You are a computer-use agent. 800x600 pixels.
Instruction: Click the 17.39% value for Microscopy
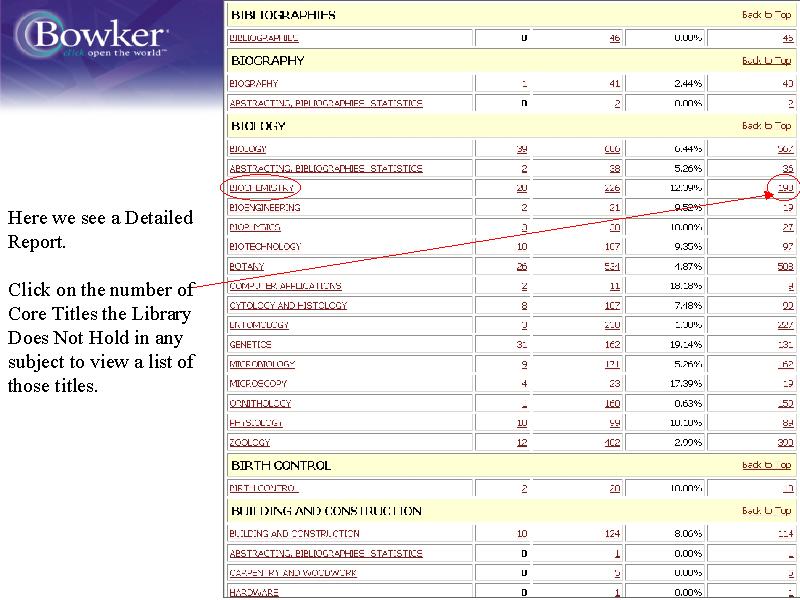coord(686,384)
